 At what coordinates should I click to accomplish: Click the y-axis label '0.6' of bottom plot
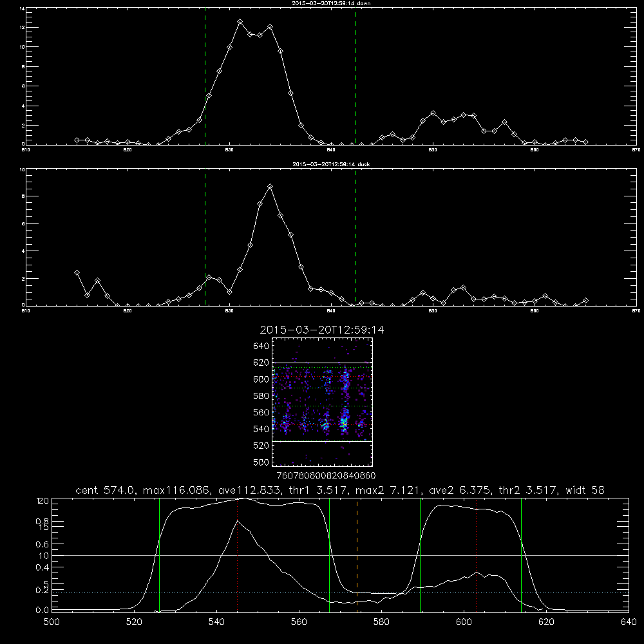43,544
